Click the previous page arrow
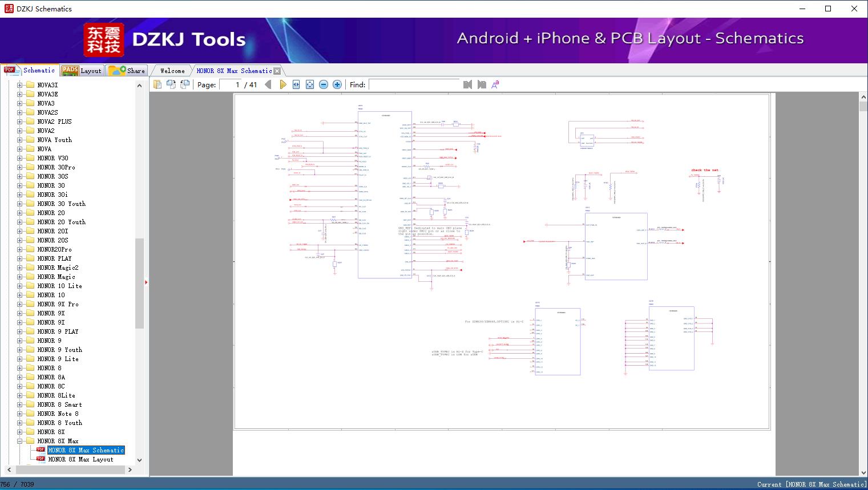The height and width of the screenshot is (490, 868). pos(268,84)
